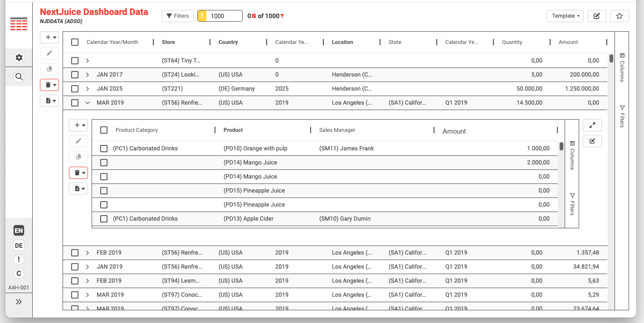Open the nested table Filters side panel
Viewport: 644px width, 323px height.
tap(572, 205)
